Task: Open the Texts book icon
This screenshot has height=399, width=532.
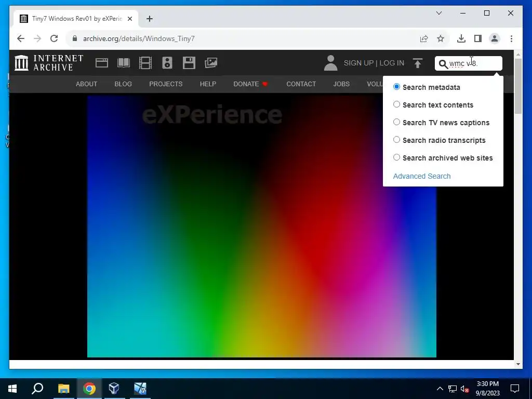Action: pyautogui.click(x=124, y=63)
